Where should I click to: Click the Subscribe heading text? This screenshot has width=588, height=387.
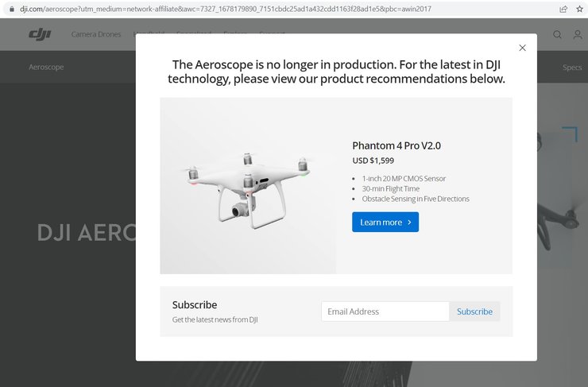point(194,304)
